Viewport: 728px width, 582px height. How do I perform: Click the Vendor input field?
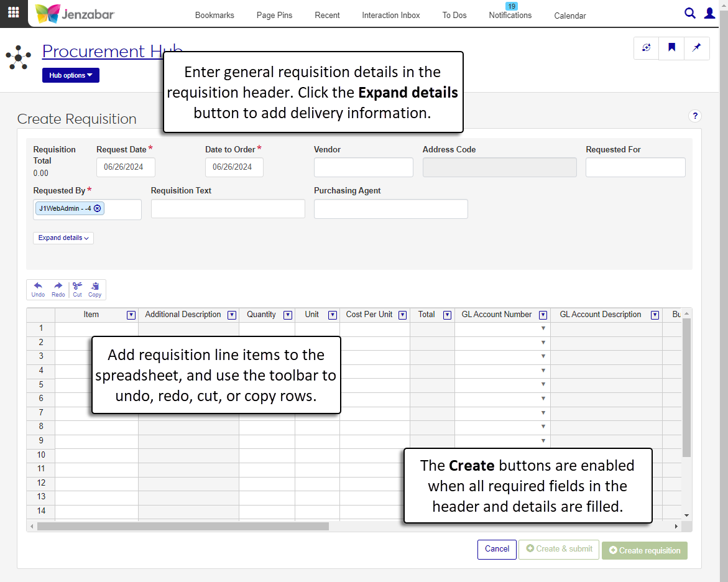click(x=363, y=167)
